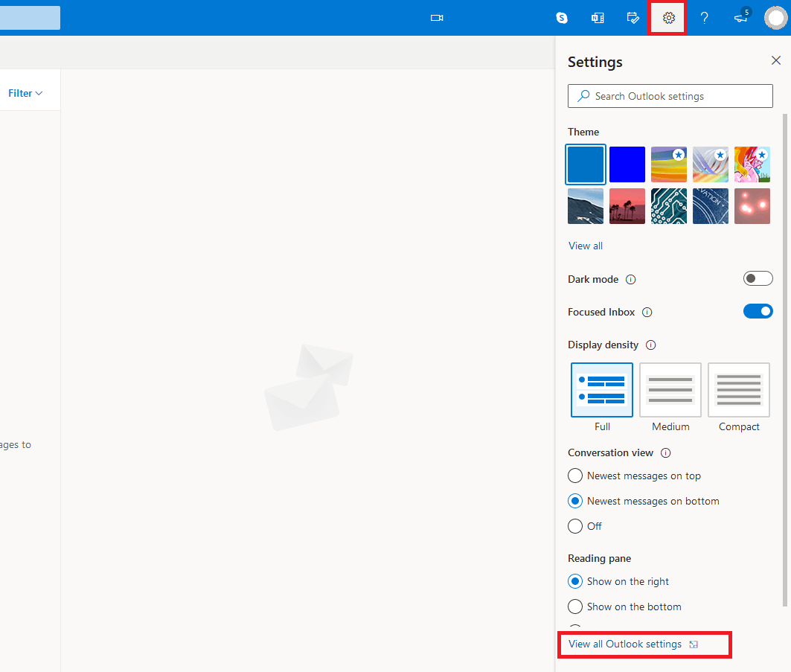Click the Search Outlook settings field
The width and height of the screenshot is (791, 672).
coord(670,96)
